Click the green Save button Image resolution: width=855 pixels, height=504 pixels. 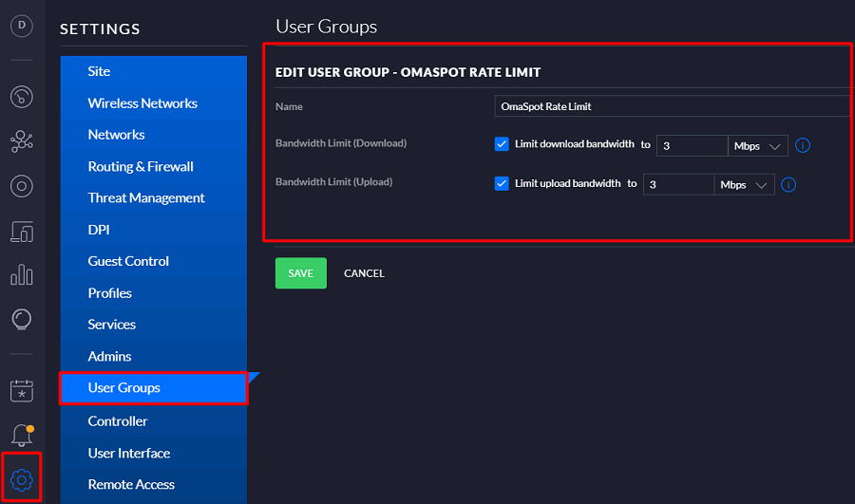pyautogui.click(x=300, y=273)
